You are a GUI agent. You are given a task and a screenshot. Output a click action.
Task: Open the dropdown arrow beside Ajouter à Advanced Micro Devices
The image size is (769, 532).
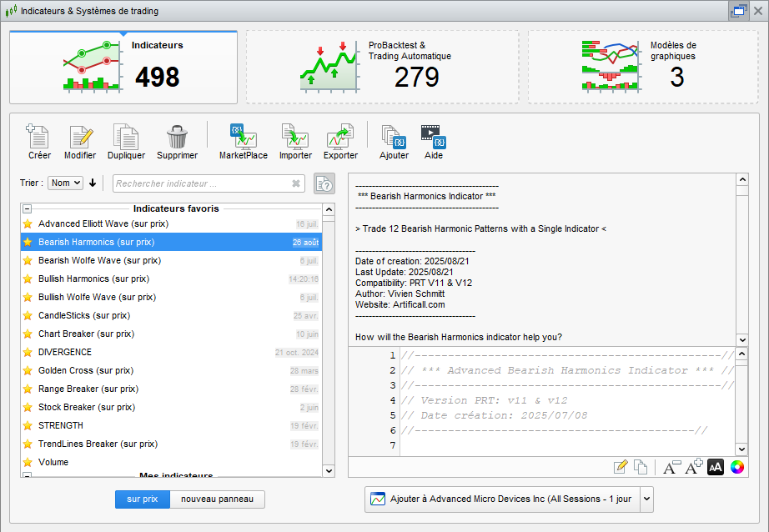(646, 499)
